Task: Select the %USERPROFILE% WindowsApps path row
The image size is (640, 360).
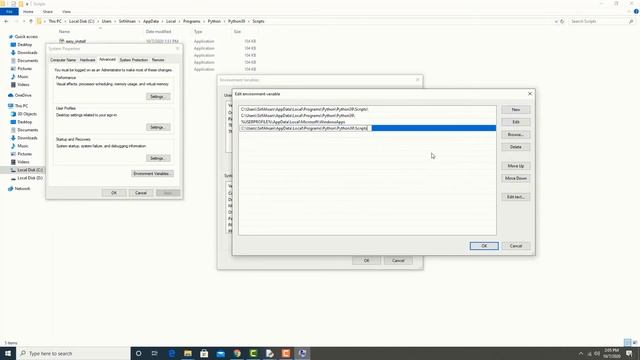Action: tap(367, 122)
